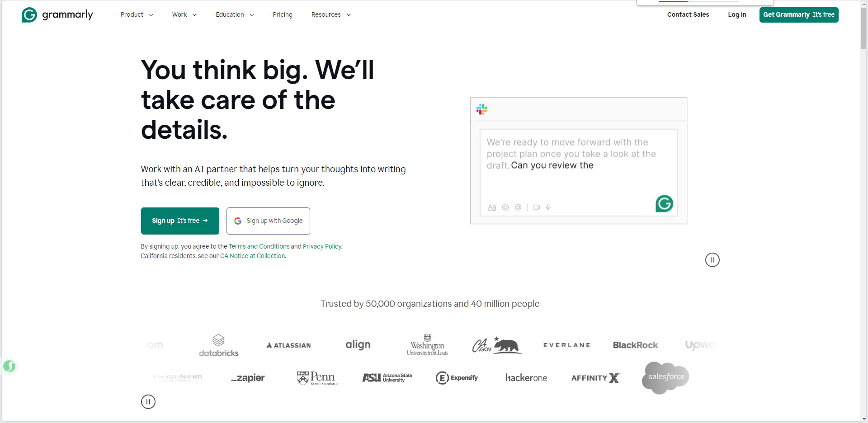Click the Slack icon in demo window
The width and height of the screenshot is (868, 423).
click(x=481, y=109)
